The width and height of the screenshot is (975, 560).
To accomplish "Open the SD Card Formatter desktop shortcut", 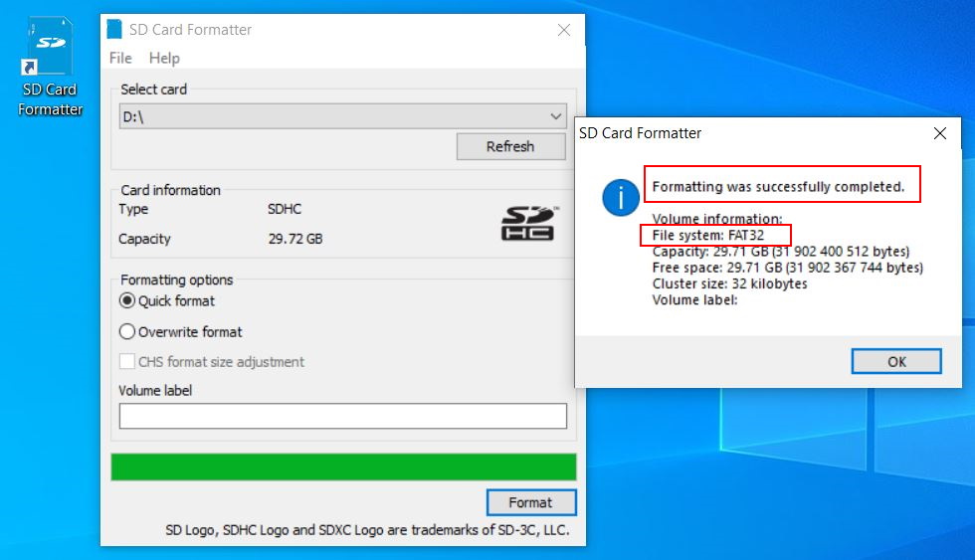I will click(x=50, y=67).
